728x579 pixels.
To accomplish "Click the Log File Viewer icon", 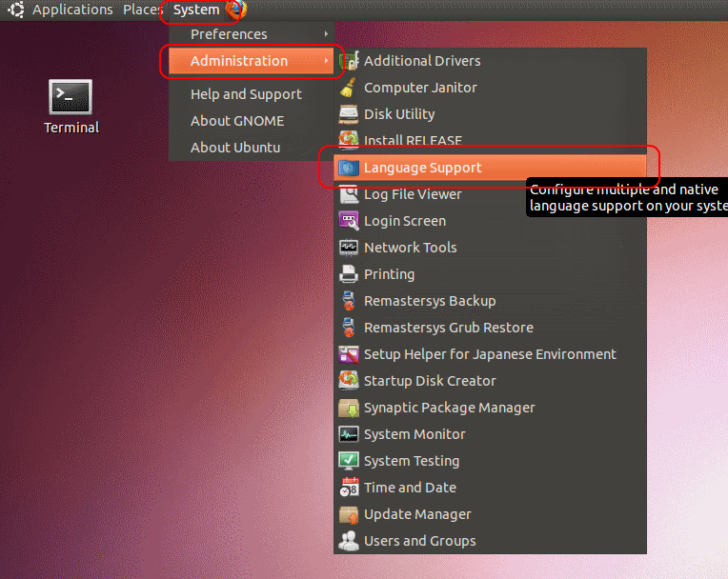I will point(348,194).
